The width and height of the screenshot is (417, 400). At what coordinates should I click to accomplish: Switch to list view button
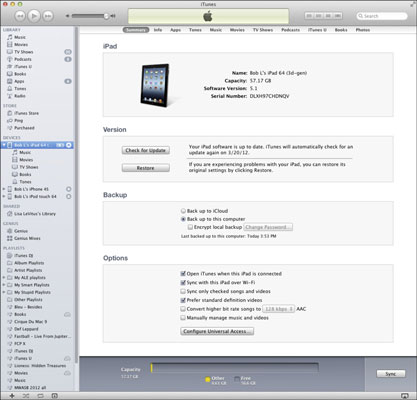(309, 16)
